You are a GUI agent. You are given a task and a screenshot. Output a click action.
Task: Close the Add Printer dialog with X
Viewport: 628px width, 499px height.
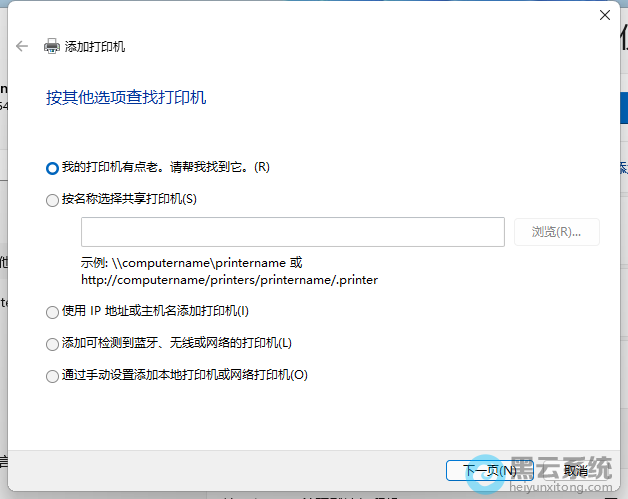[604, 15]
